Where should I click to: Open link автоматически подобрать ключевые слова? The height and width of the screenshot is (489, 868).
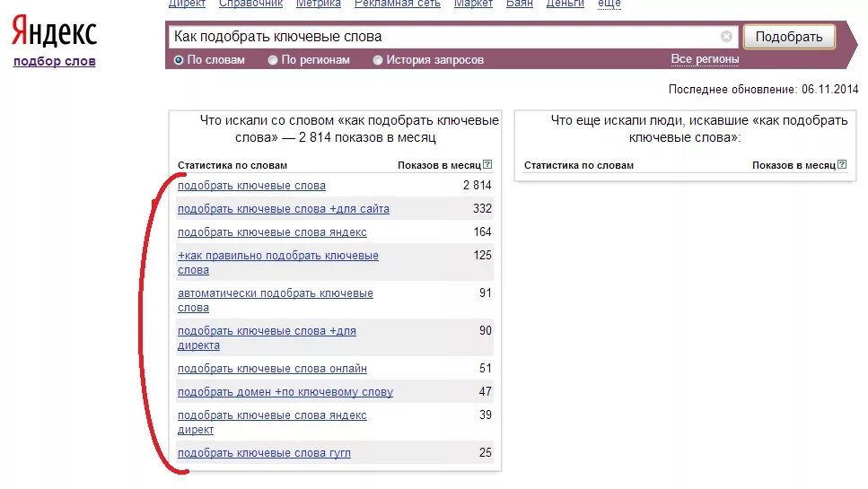pyautogui.click(x=276, y=300)
